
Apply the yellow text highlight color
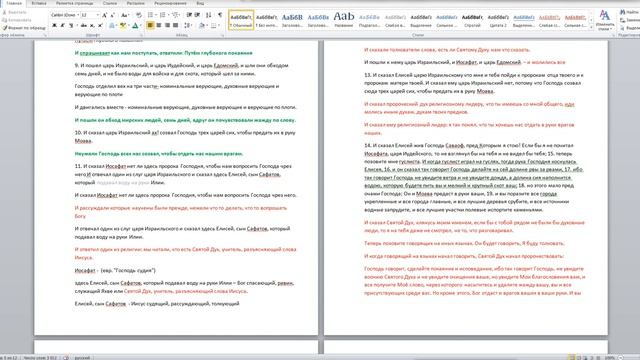(122, 25)
